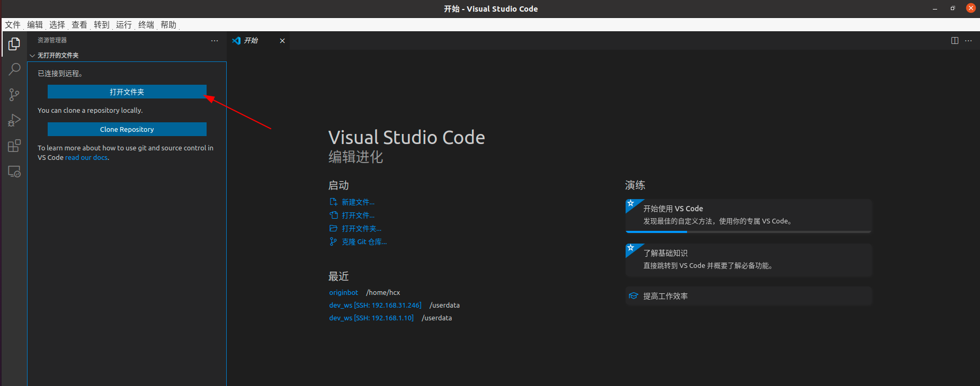Viewport: 980px width, 386px height.
Task: Open the 文件 menu
Action: 13,25
